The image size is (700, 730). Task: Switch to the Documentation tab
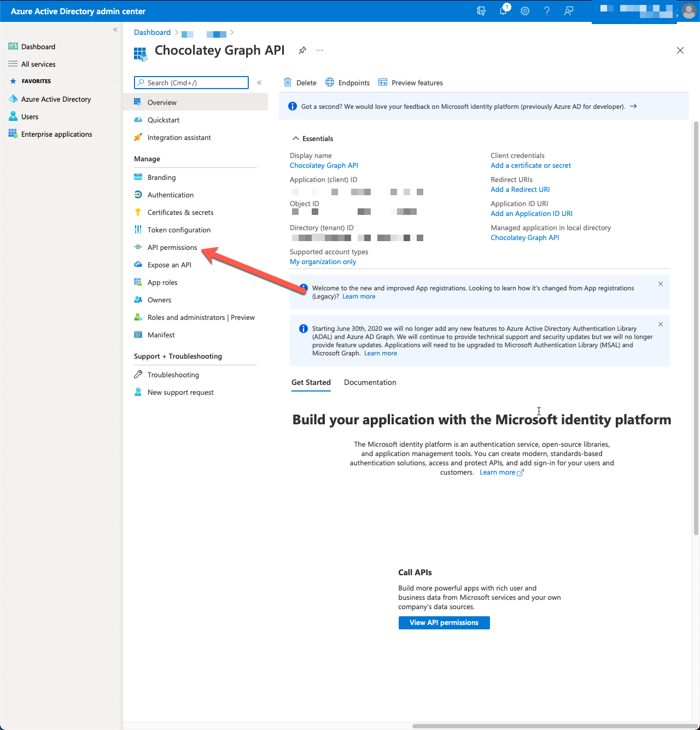370,382
